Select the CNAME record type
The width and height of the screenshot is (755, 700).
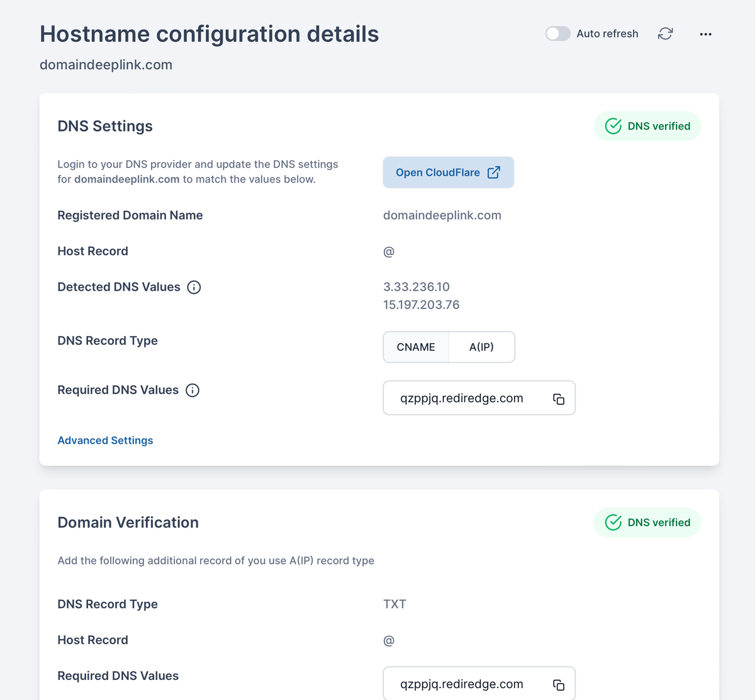click(x=416, y=347)
